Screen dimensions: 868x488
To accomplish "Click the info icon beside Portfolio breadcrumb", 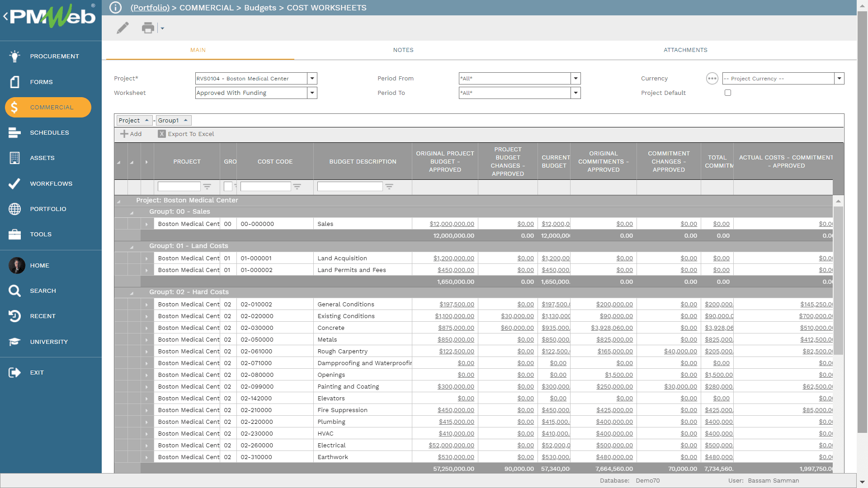I will 116,8.
